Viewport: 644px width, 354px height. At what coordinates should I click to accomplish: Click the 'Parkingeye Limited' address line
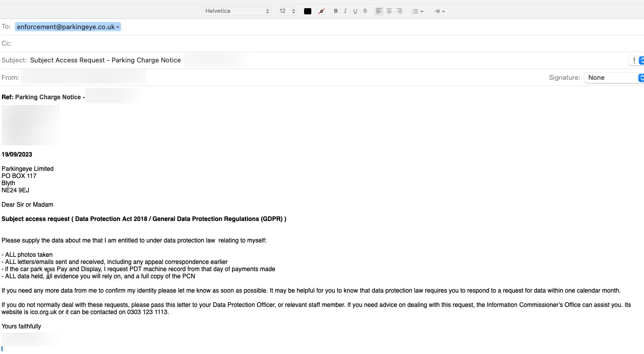click(x=28, y=169)
